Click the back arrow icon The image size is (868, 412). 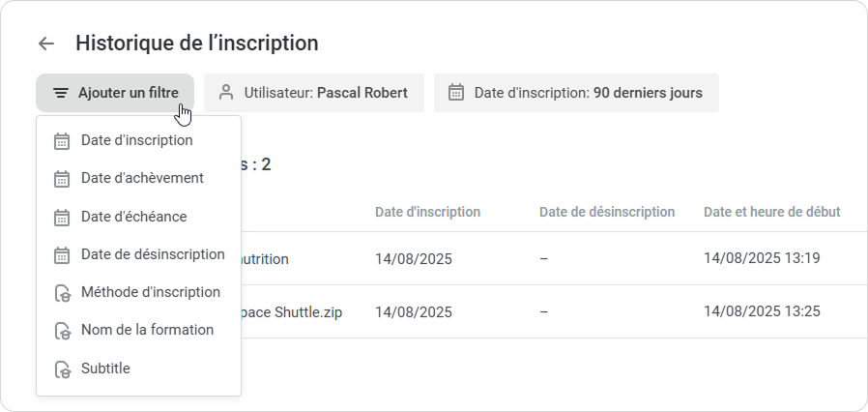[45, 44]
